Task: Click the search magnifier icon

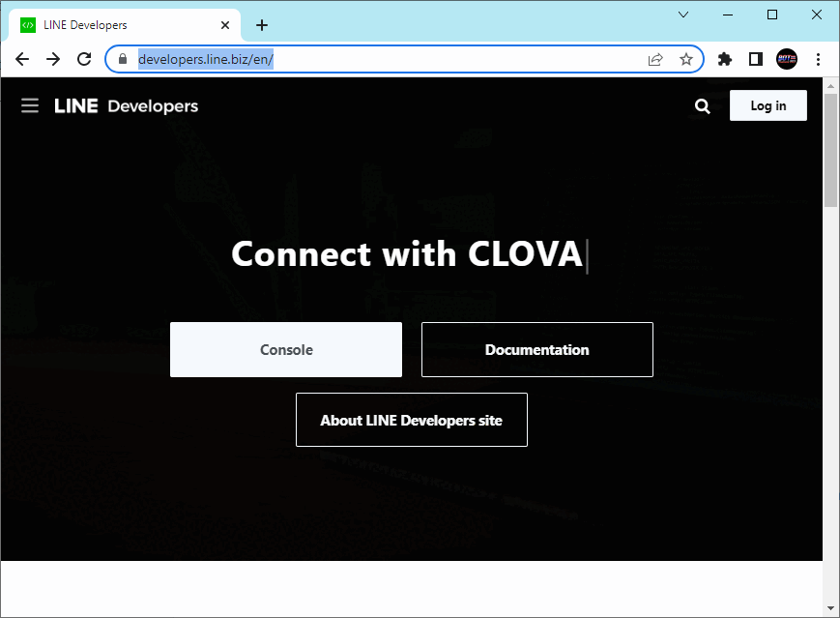Action: tap(703, 106)
